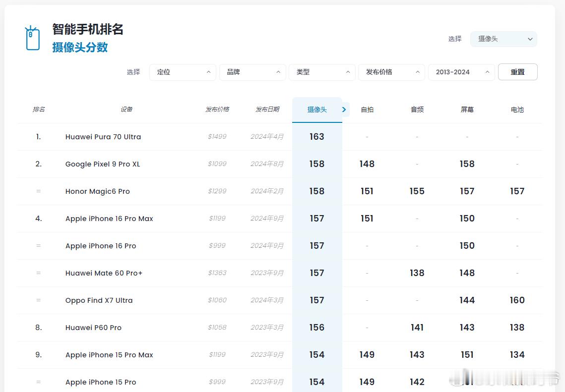The image size is (565, 392).
Task: Click the smartphone ranking icon
Action: (x=32, y=38)
